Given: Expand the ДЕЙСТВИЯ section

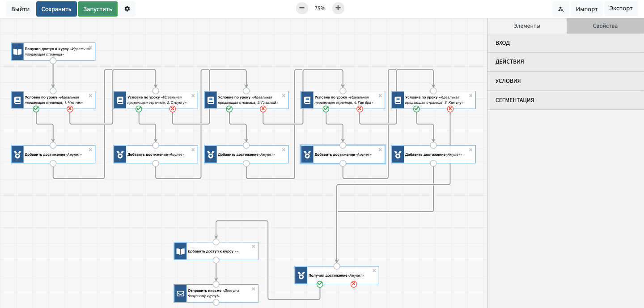Looking at the screenshot, I should pos(565,62).
